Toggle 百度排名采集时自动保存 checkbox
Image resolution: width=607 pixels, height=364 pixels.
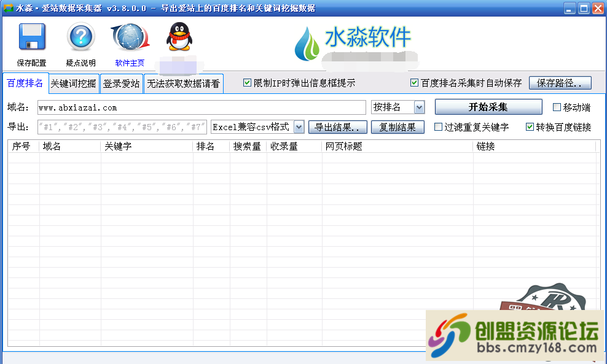(x=414, y=82)
